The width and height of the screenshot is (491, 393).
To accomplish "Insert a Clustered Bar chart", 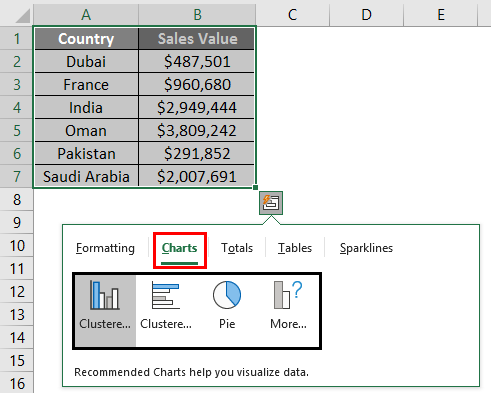I will tap(166, 311).
